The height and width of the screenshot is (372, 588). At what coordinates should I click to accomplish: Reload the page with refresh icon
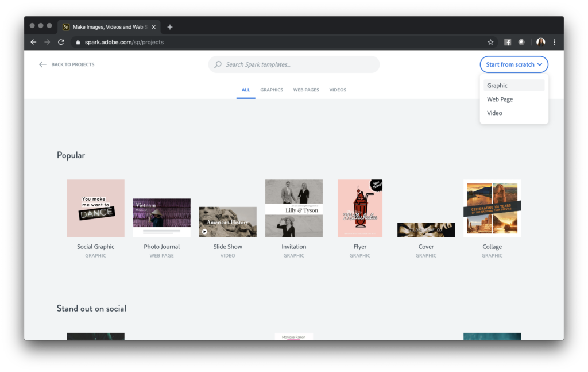pyautogui.click(x=61, y=42)
